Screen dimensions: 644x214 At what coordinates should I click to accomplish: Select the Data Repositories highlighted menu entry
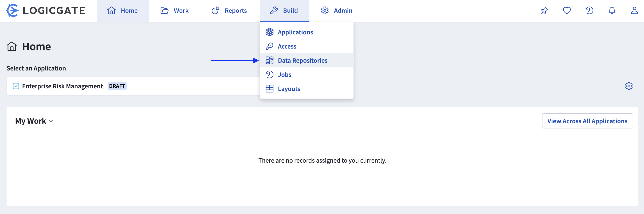click(303, 60)
